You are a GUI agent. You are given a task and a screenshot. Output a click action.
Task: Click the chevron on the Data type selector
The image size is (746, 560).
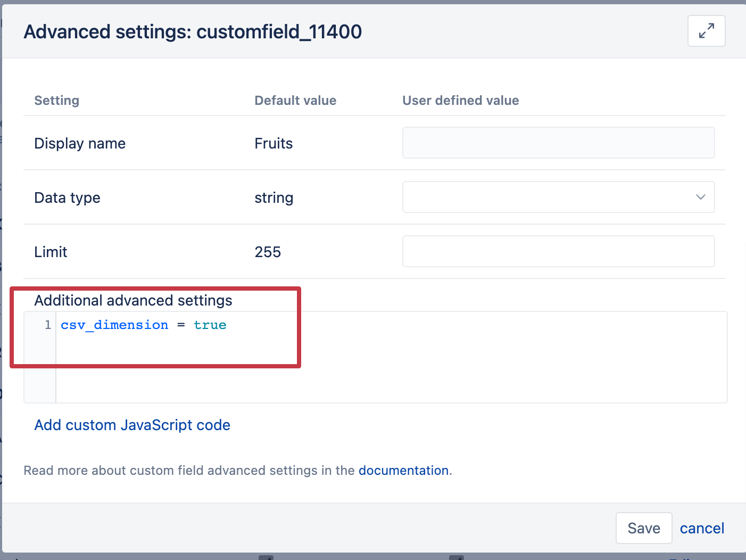tap(701, 197)
